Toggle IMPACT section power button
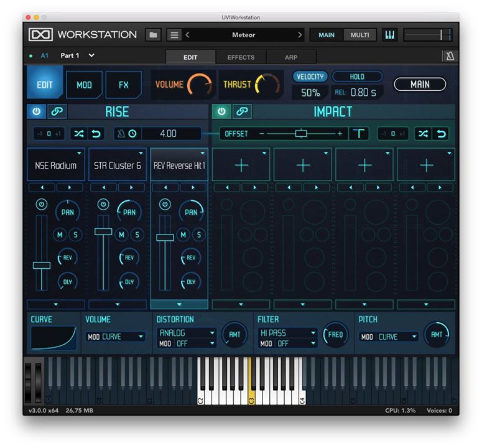 tap(221, 111)
